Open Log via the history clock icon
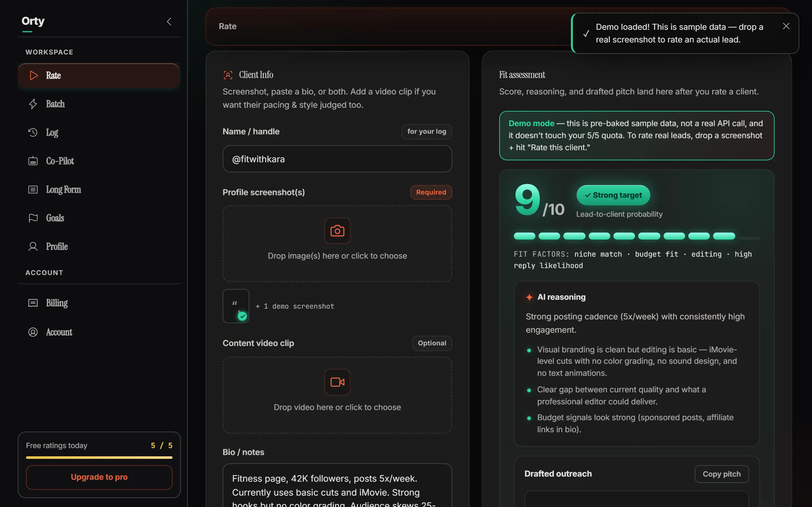Image resolution: width=812 pixels, height=507 pixels. coord(33,132)
